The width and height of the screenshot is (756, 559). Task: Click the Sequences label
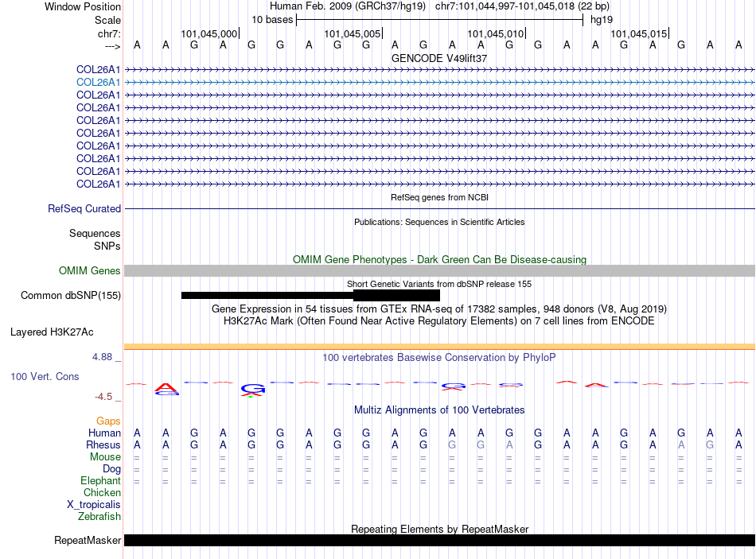click(x=95, y=233)
